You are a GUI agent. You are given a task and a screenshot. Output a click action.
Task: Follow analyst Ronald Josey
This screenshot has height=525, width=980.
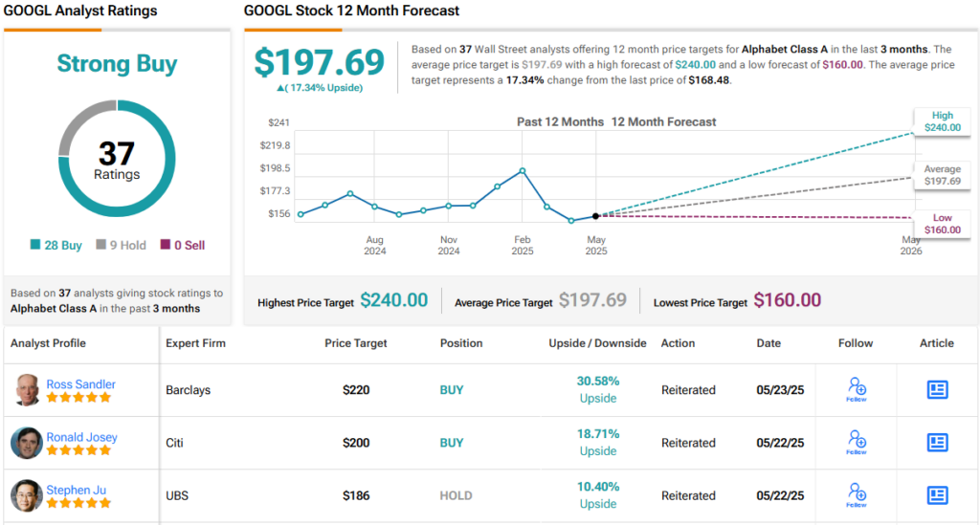[857, 443]
